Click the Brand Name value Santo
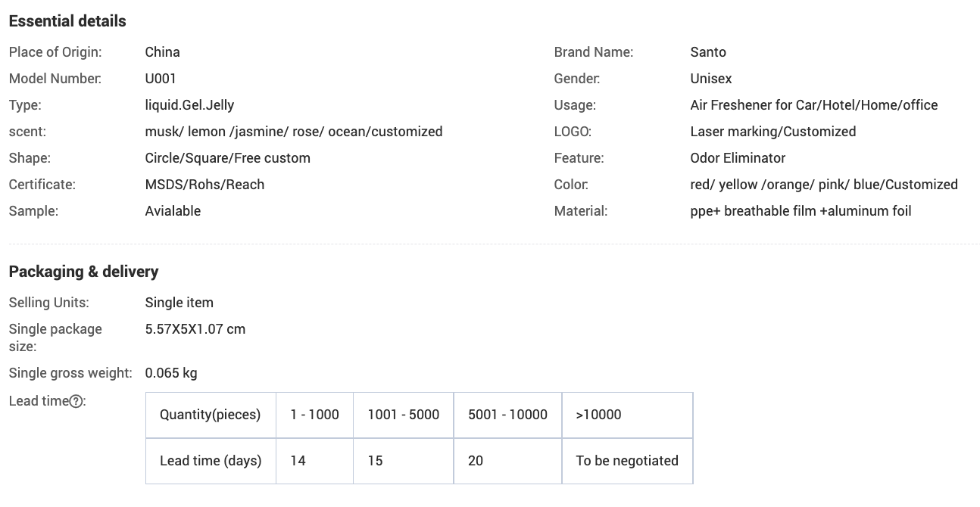This screenshot has width=980, height=507. 708,52
